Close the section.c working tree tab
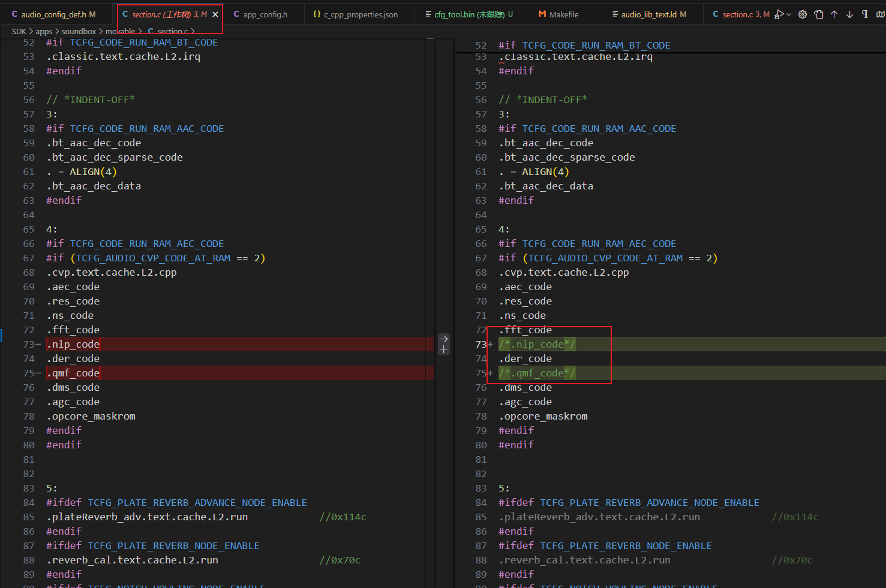This screenshot has height=588, width=886. (215, 14)
